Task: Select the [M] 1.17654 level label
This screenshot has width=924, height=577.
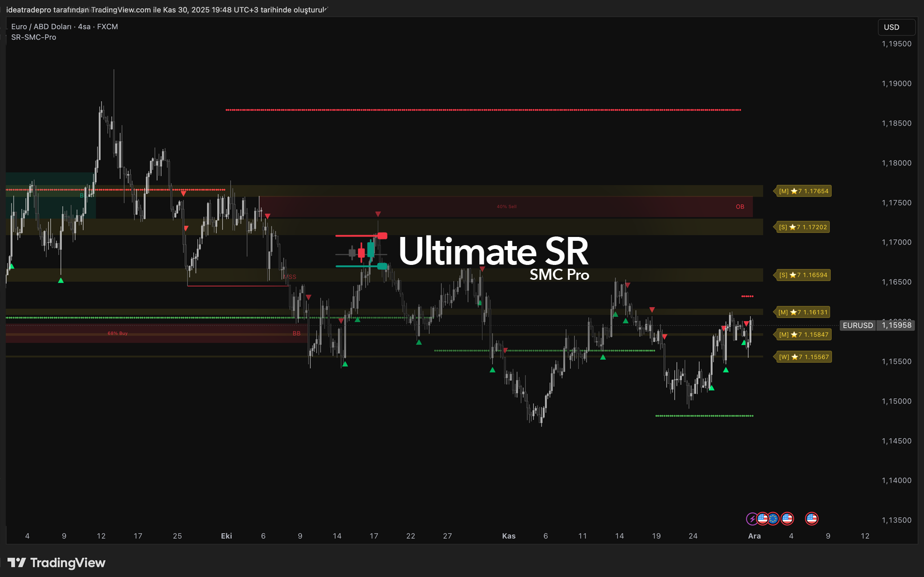Action: point(803,191)
